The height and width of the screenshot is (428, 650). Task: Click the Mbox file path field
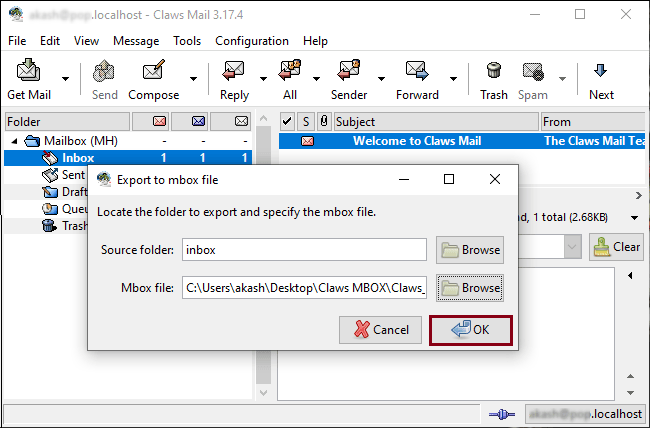(x=304, y=288)
